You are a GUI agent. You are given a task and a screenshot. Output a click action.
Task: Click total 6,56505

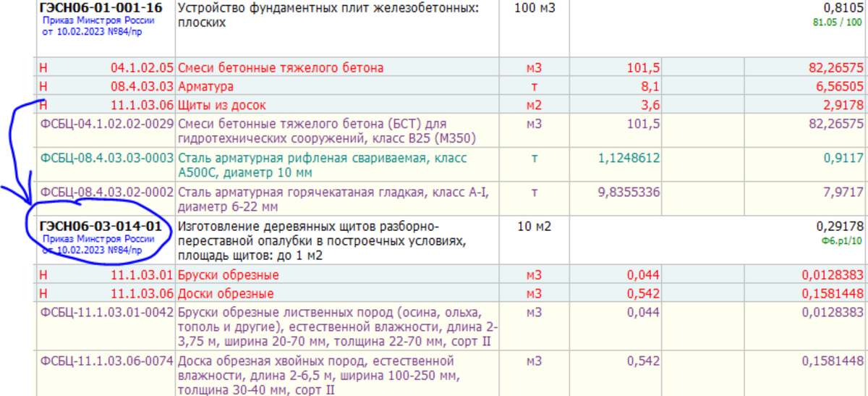(x=839, y=86)
